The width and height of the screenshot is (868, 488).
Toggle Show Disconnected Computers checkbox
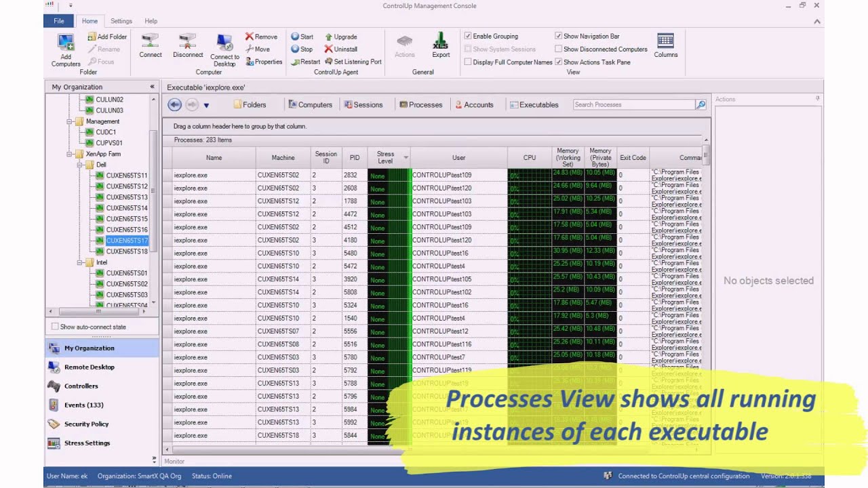pos(558,49)
